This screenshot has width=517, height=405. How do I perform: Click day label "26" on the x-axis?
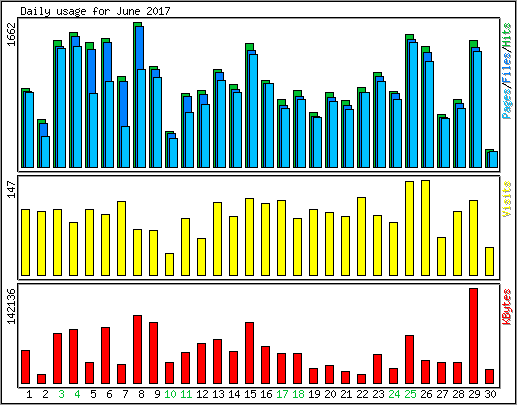click(x=426, y=394)
